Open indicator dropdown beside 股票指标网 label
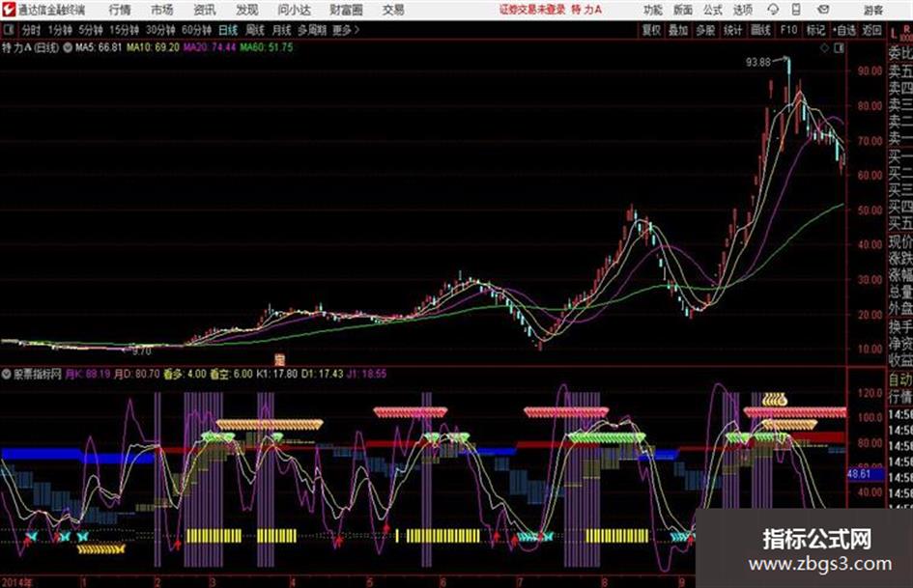The width and height of the screenshot is (913, 588). tap(7, 375)
